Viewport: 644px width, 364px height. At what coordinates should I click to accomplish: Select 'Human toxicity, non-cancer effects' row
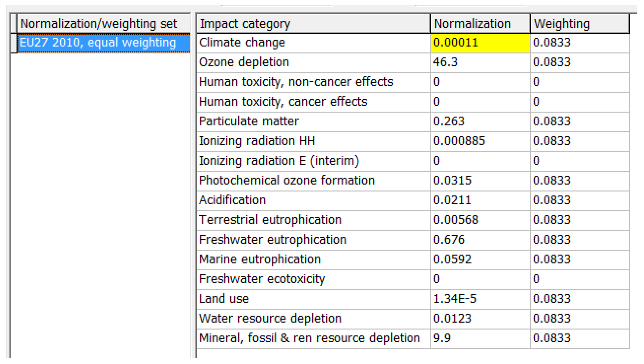[313, 82]
